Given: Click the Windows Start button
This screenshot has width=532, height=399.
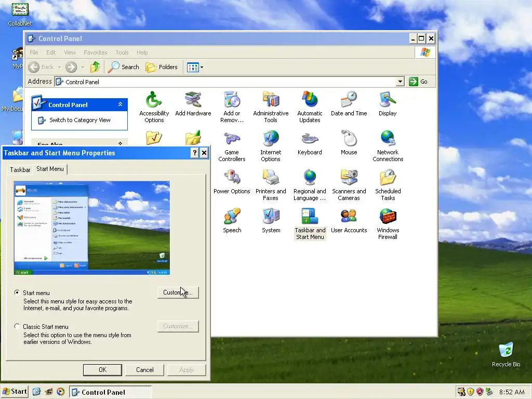Looking at the screenshot, I should (x=14, y=392).
